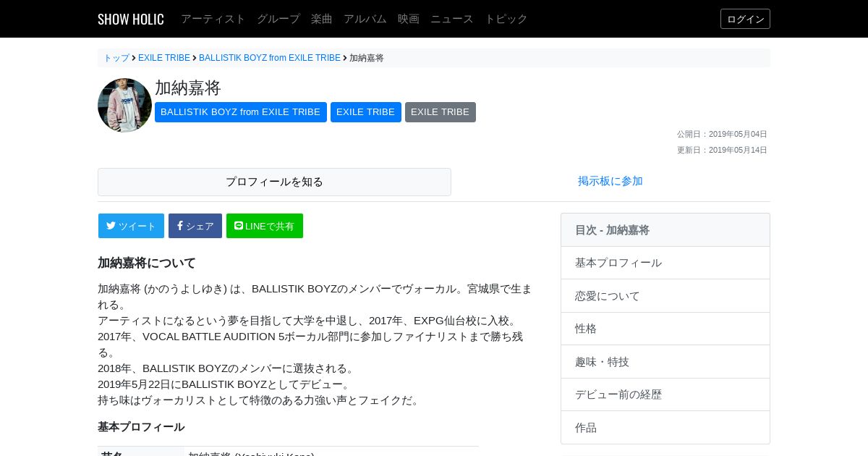This screenshot has width=868, height=456.
Task: Share via the Facebook シェア button
Action: tap(195, 226)
